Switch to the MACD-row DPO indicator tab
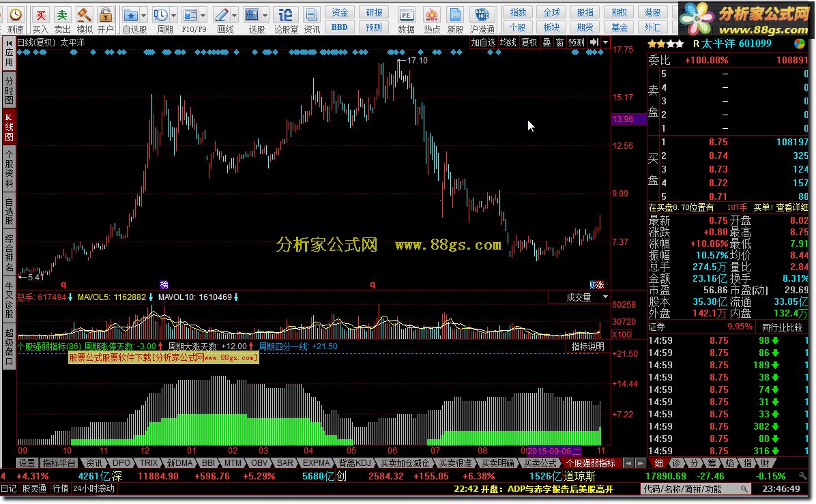Viewport: 816px width, 504px height. [x=121, y=462]
